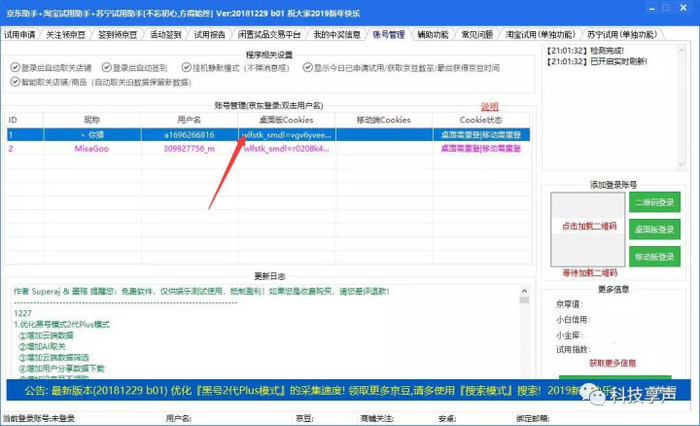The height and width of the screenshot is (426, 700).
Task: Click the 京享值 label
Action: pyautogui.click(x=569, y=305)
